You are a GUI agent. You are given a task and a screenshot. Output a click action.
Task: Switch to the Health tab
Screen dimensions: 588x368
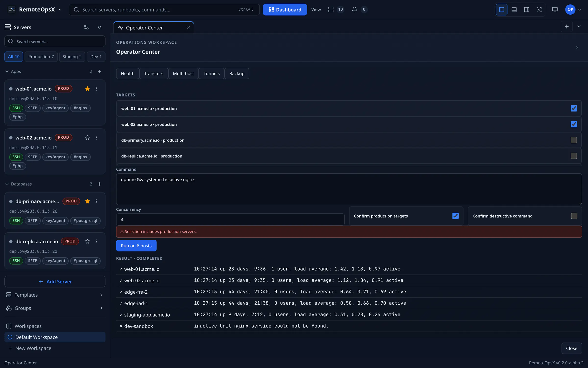pos(128,74)
